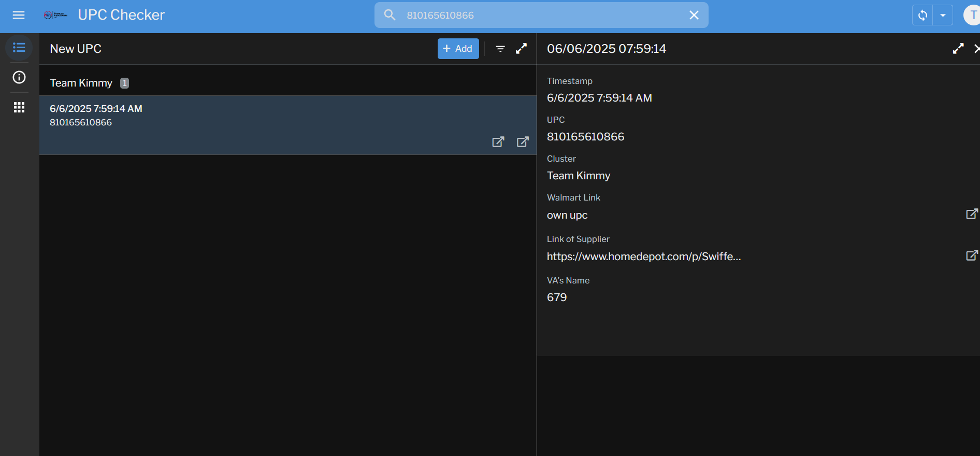Open the Walmart Link external icon
The image size is (980, 456).
click(972, 214)
